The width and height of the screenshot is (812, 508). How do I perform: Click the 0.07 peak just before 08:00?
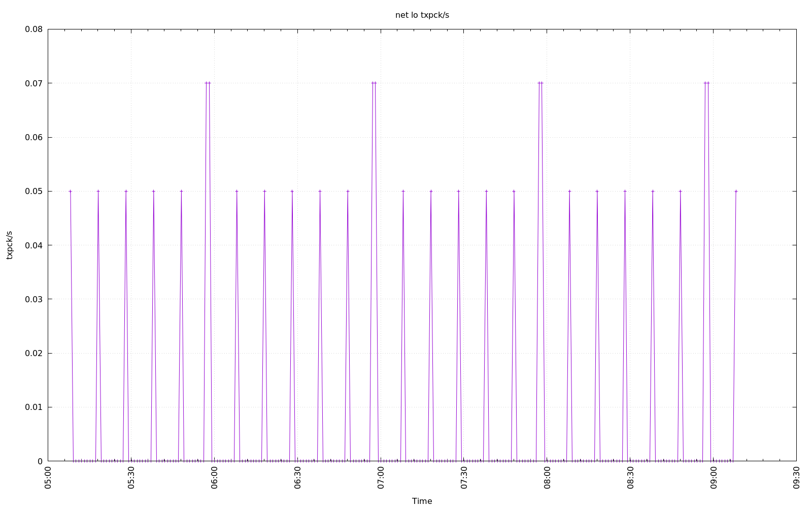pos(540,83)
